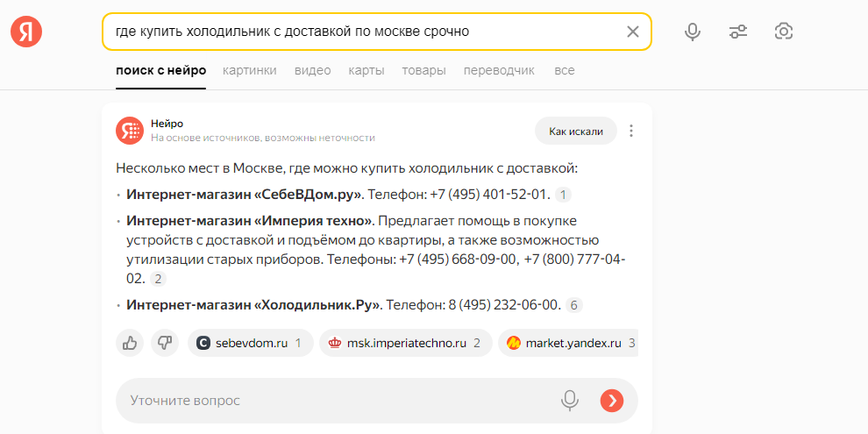Click citation number 6 after Холодильник.Ру
Screen dimensions: 868x434
tap(574, 305)
